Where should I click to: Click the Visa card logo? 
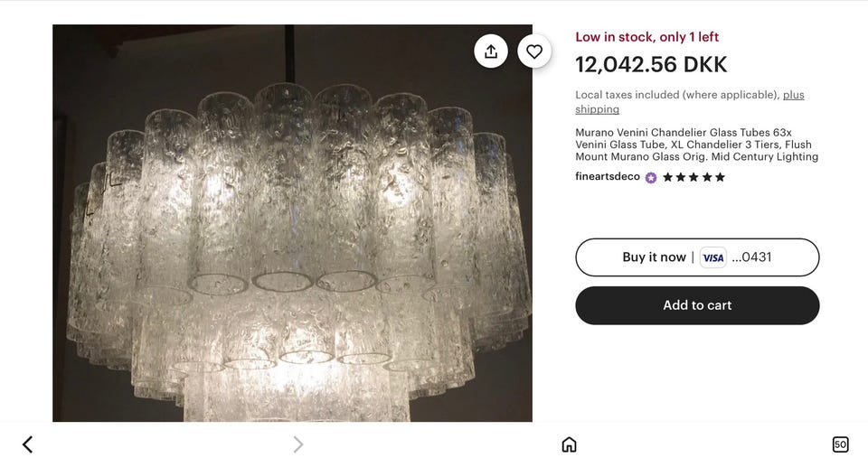[x=713, y=257]
